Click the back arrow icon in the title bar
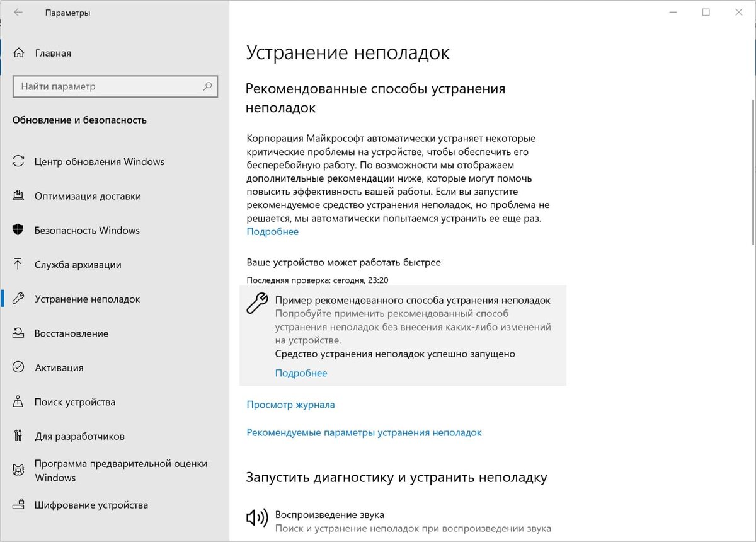Image resolution: width=756 pixels, height=542 pixels. 18,13
